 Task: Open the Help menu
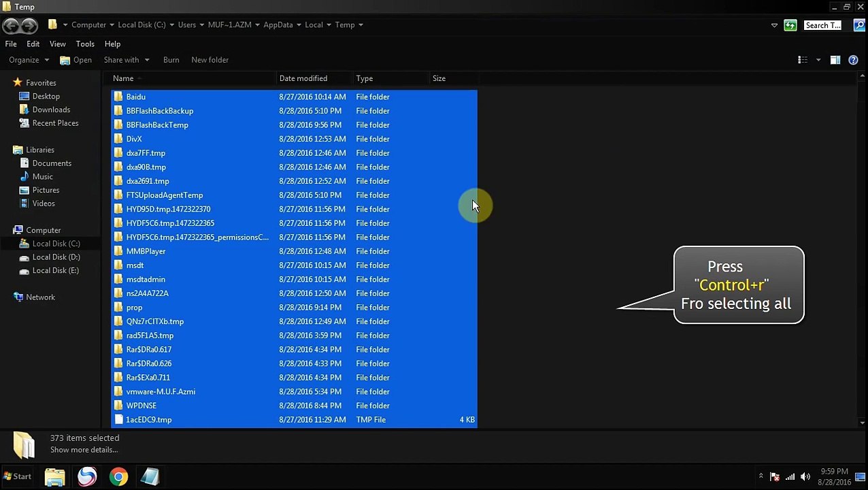[112, 44]
